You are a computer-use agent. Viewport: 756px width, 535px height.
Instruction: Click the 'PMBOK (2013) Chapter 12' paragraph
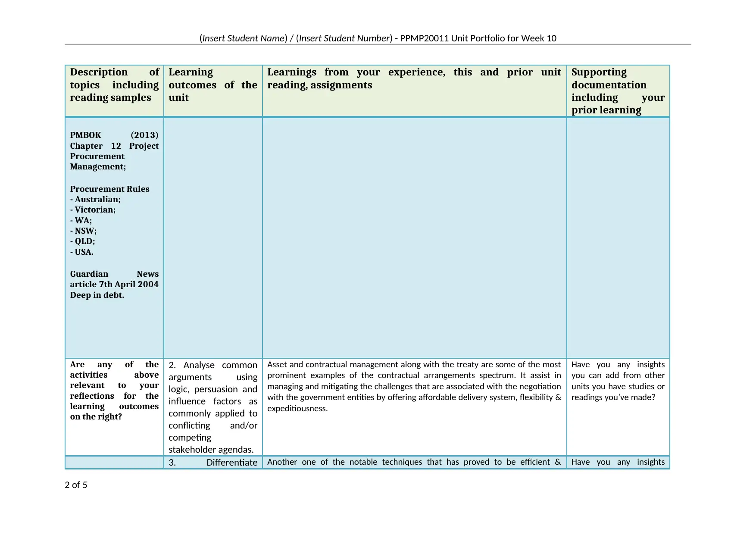point(114,151)
